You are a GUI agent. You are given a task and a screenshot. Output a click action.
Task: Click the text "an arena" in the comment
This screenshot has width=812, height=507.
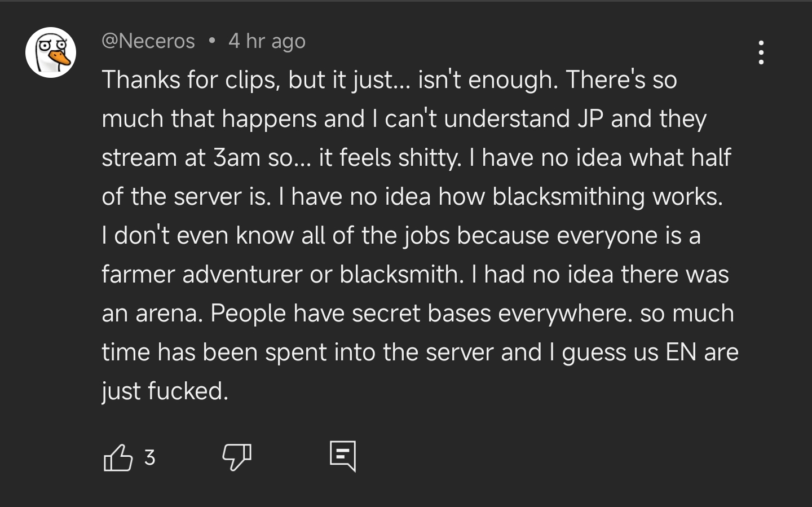point(151,313)
